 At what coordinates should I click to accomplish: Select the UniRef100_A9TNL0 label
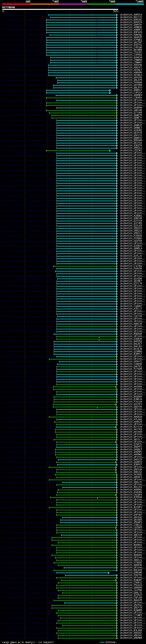pyautogui.click(x=131, y=70)
